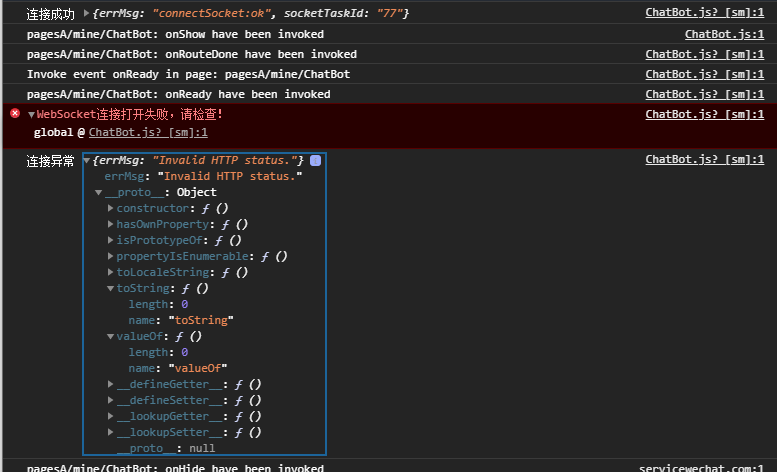Expand the __defineSetter__ entry

(x=111, y=400)
